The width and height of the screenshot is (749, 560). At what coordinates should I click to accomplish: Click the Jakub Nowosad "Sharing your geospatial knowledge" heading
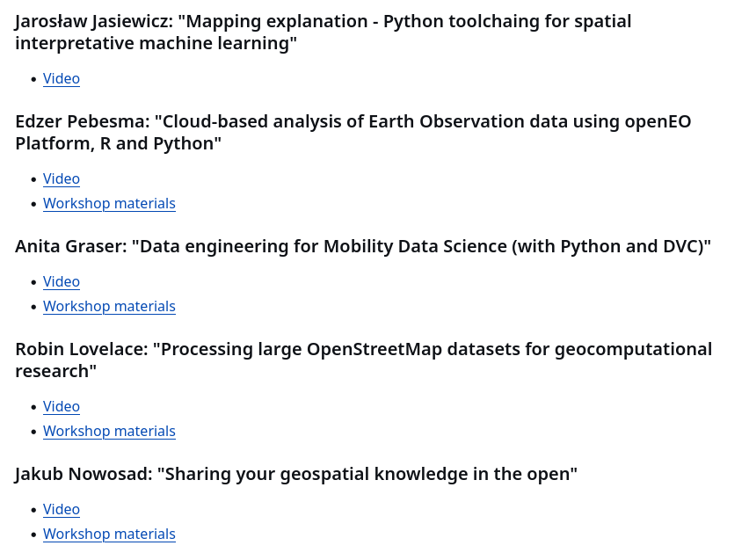296,474
